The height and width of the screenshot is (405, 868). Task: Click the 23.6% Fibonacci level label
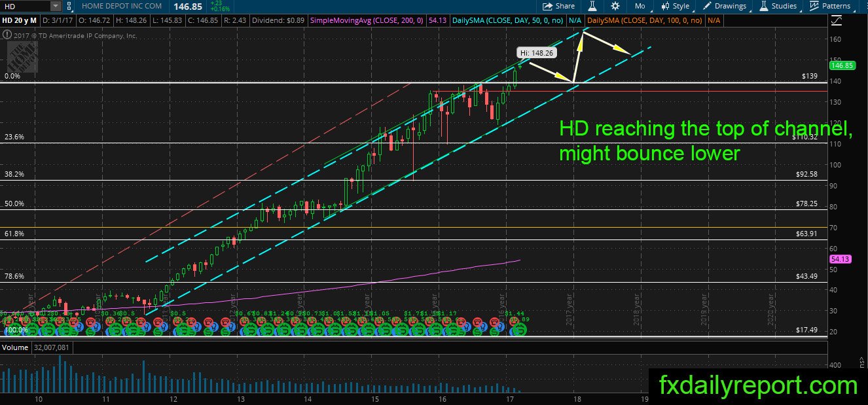coord(14,137)
